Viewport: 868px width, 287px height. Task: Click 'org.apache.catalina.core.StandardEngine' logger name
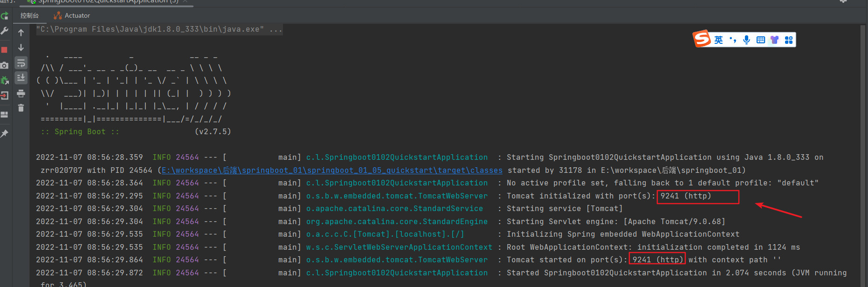[x=397, y=222]
